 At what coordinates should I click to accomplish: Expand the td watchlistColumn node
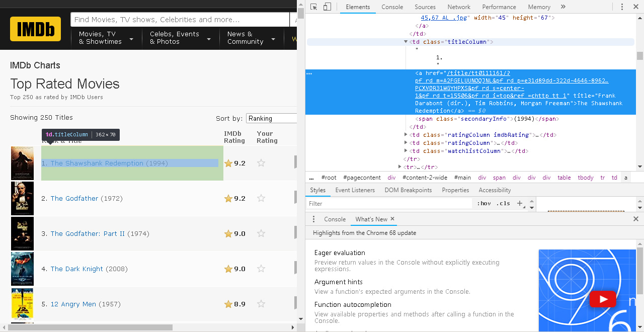point(406,151)
